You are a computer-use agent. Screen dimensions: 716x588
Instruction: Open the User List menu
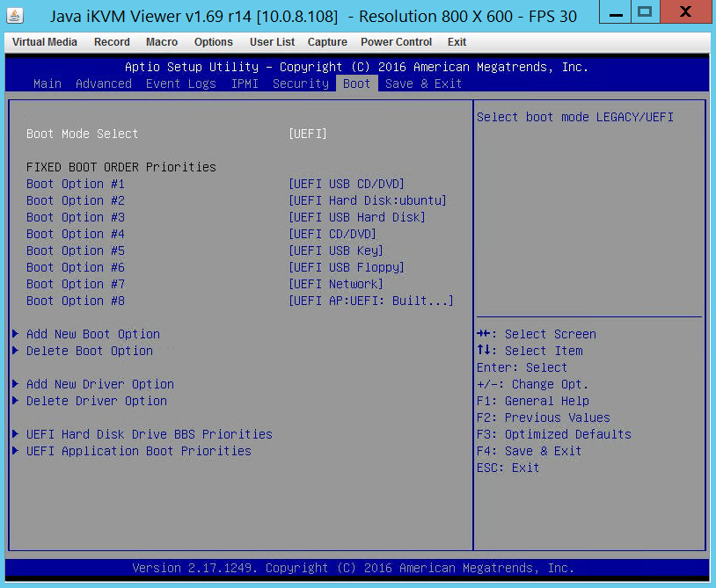click(272, 42)
